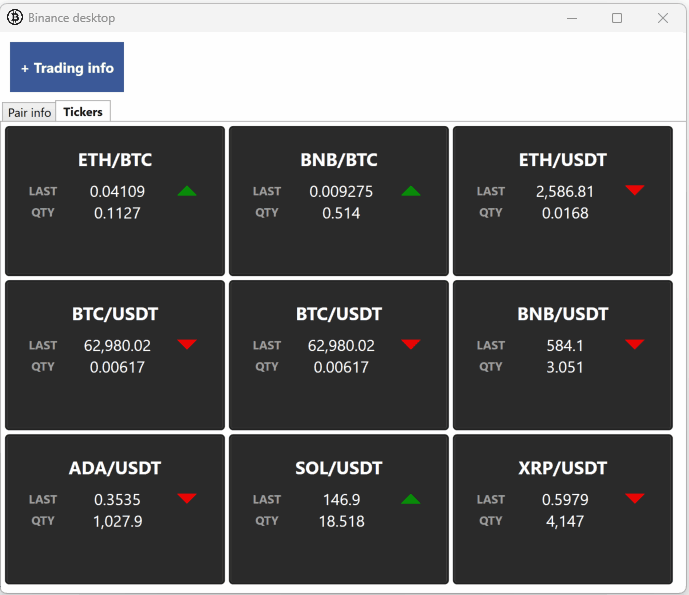Click the quantity value 0.0168
689x595 pixels.
(565, 213)
